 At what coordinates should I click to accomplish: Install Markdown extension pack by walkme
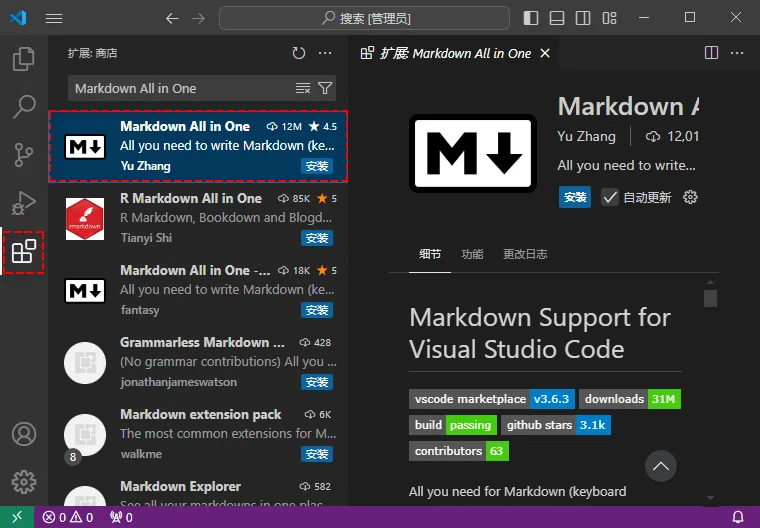coord(317,454)
